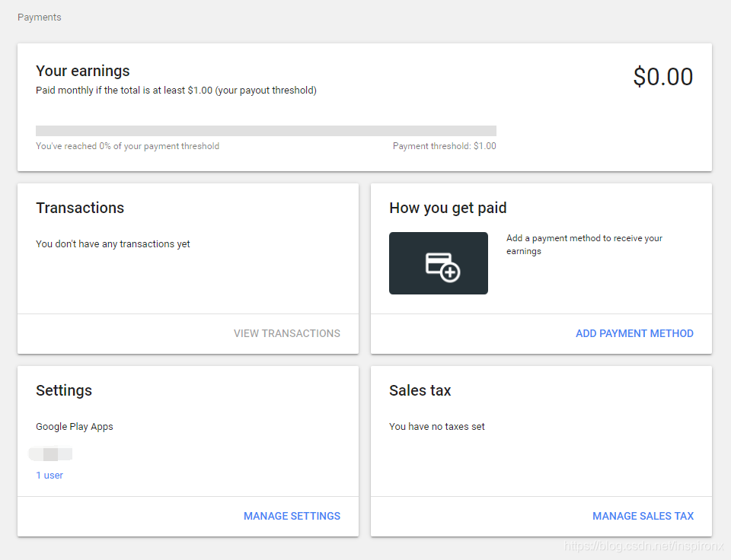Screen dimensions: 731x560
Task: Click the How you get paid heading
Action: (448, 208)
